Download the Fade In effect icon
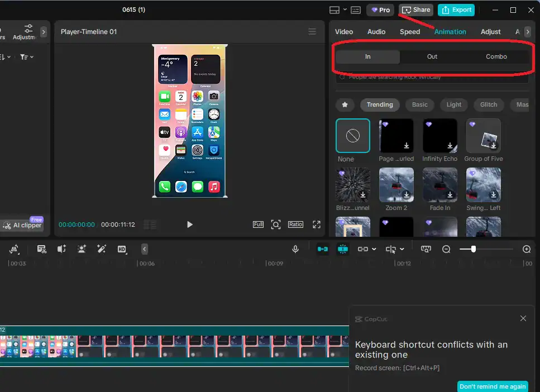Viewport: 540px width, 392px height. 450,195
